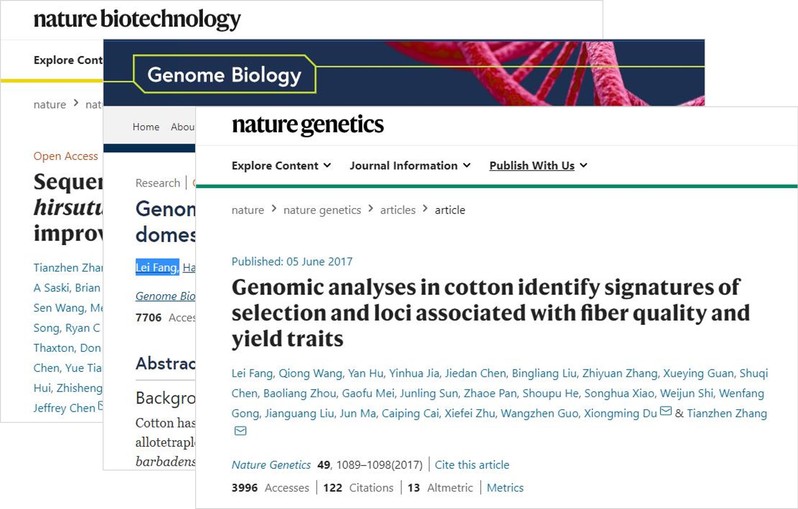798x509 pixels.
Task: Click the Genome Biology banner logo
Action: tap(224, 75)
